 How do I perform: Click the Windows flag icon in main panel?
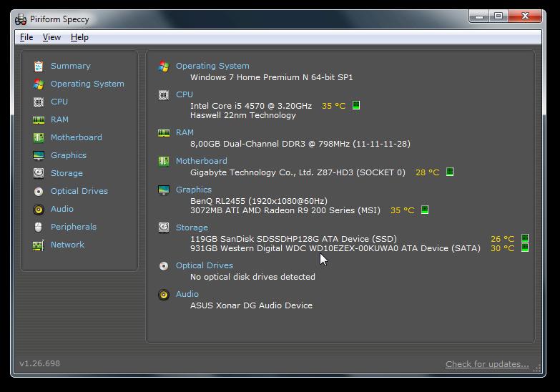(x=164, y=67)
